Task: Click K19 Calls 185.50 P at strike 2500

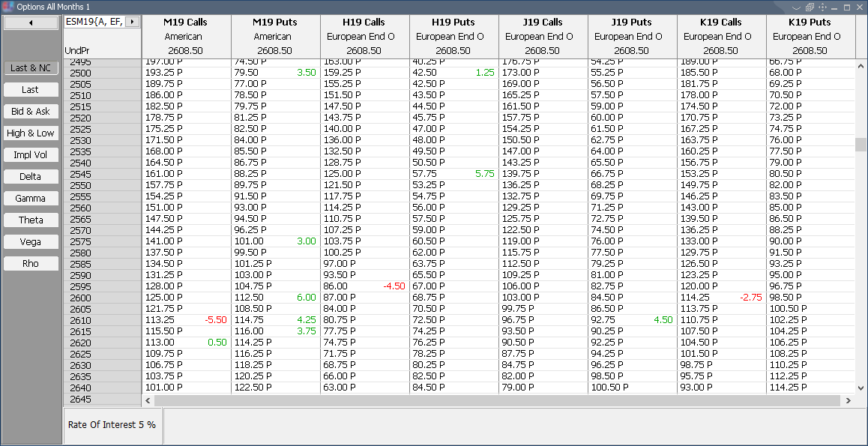Action: (699, 73)
